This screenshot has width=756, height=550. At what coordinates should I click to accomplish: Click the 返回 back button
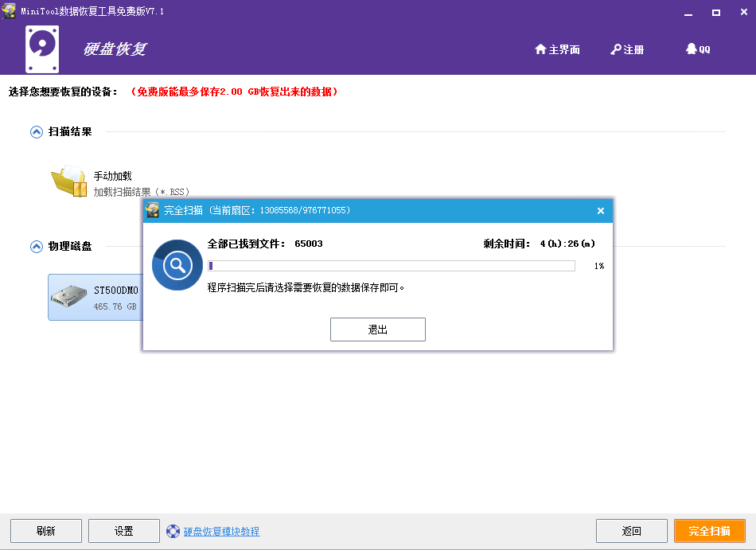[632, 531]
